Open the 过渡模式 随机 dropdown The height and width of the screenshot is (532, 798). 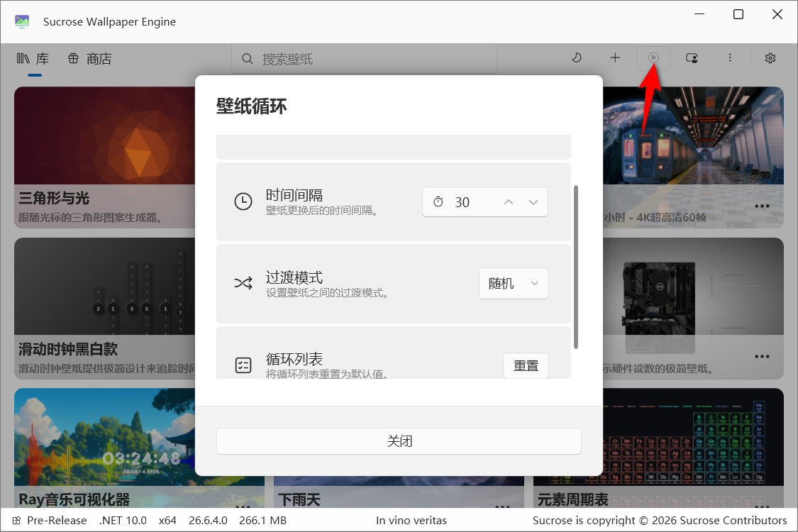point(514,284)
